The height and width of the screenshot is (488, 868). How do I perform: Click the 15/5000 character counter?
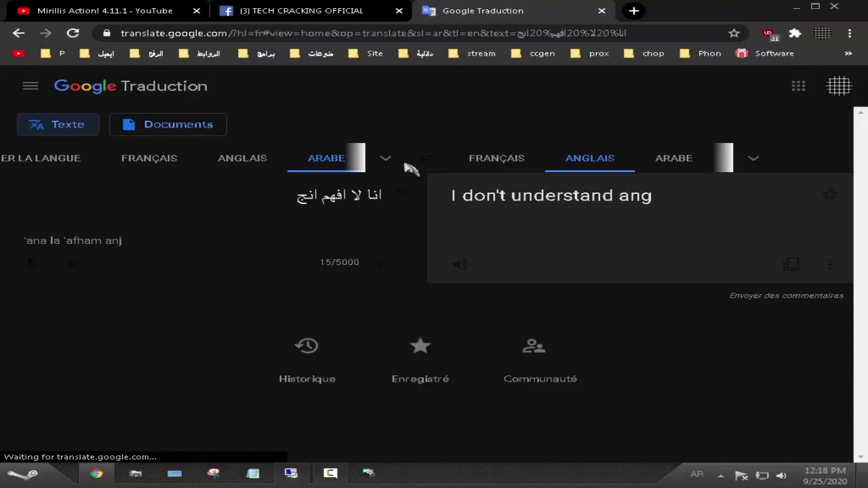click(x=339, y=262)
